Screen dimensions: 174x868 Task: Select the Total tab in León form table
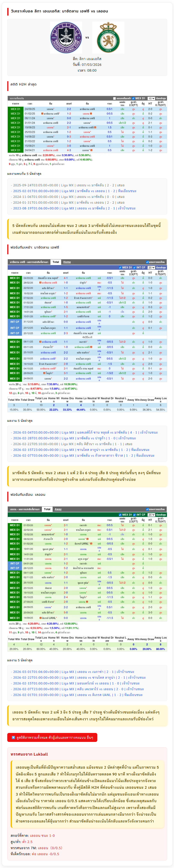(x=47, y=509)
